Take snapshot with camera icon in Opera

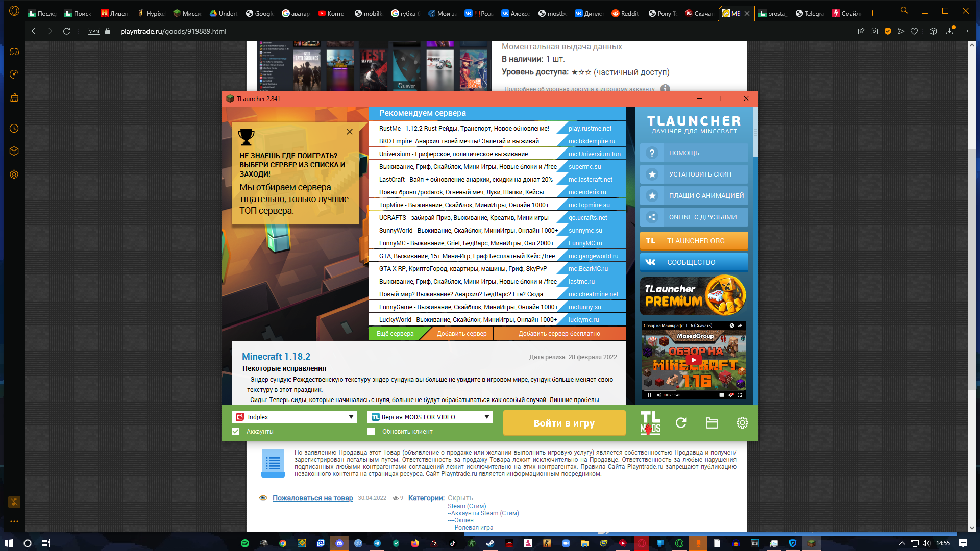pyautogui.click(x=874, y=31)
